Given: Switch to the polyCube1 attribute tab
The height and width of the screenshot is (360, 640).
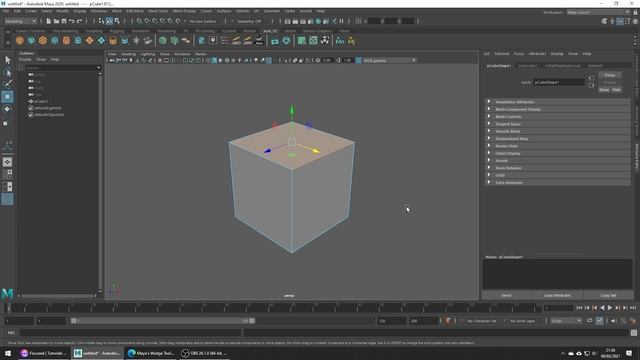Looking at the screenshot, I should click(528, 66).
